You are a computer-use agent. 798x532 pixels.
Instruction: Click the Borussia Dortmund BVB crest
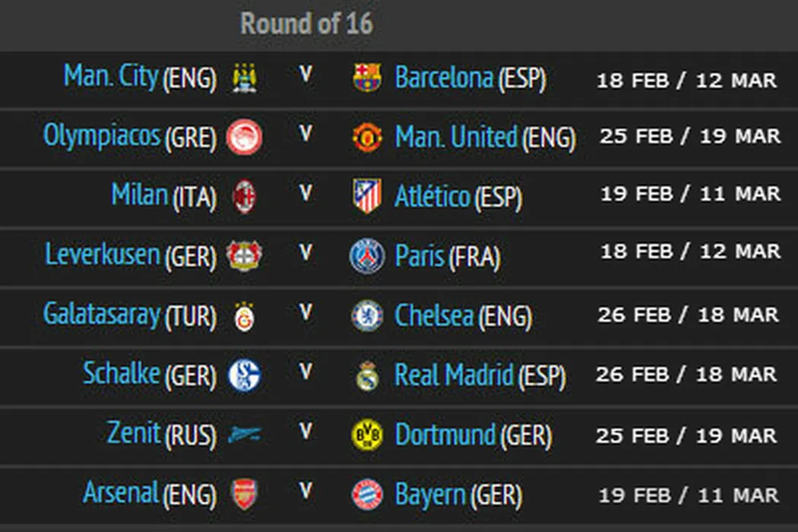[368, 435]
